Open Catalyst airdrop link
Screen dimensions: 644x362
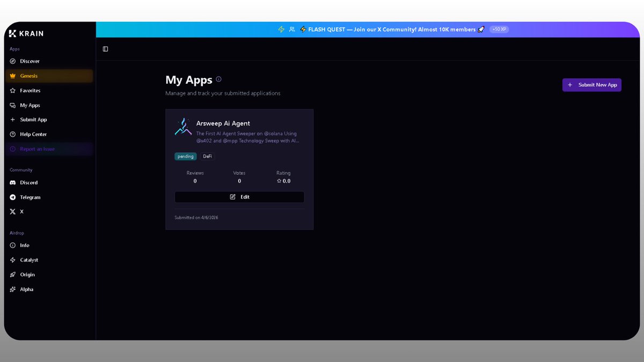[x=50, y=260]
